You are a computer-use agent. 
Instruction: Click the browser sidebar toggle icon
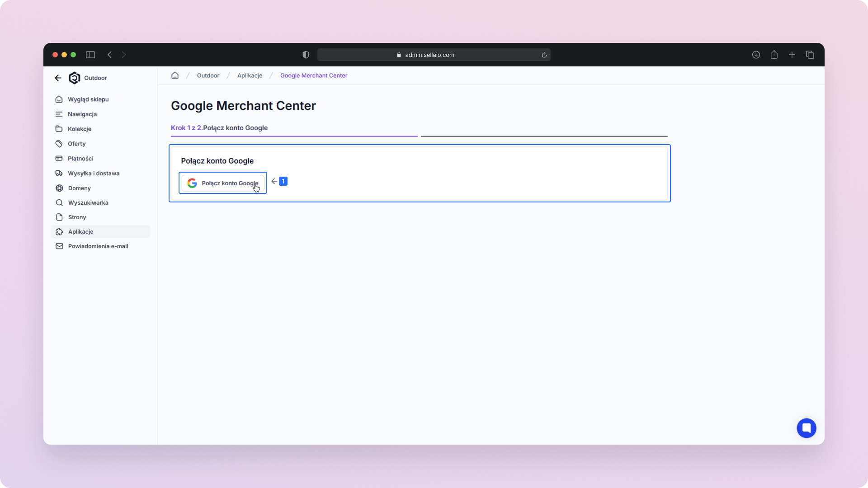pos(90,55)
